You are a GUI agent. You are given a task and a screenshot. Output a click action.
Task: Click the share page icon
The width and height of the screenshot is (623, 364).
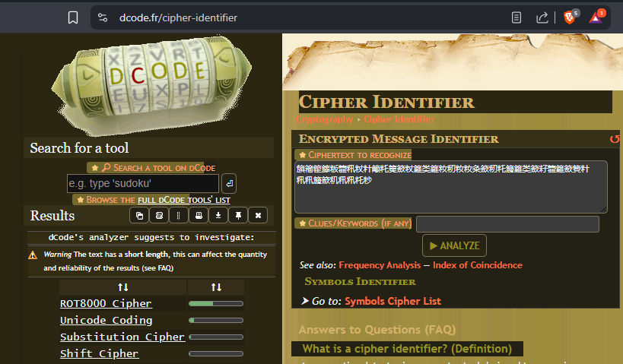(x=542, y=17)
